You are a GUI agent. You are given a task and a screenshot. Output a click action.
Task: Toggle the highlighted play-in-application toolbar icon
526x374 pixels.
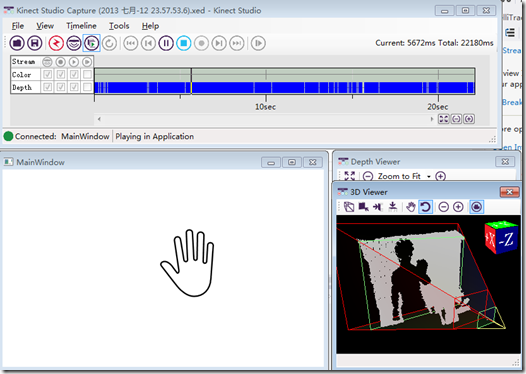92,43
